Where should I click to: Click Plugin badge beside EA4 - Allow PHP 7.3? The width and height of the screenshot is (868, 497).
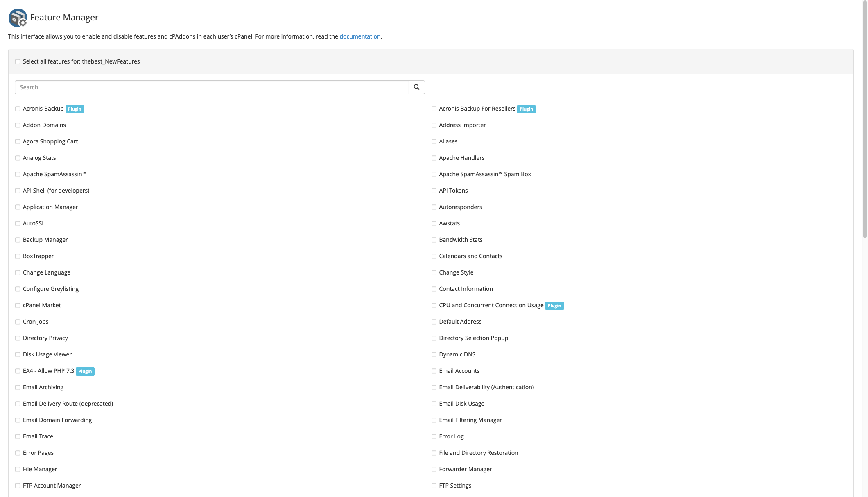[x=85, y=371]
